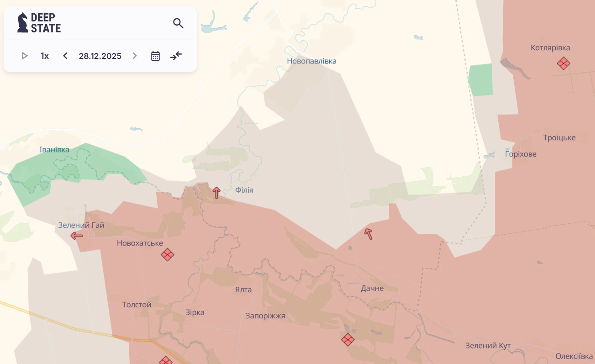Go to the next date
The height and width of the screenshot is (364, 595).
(x=135, y=56)
